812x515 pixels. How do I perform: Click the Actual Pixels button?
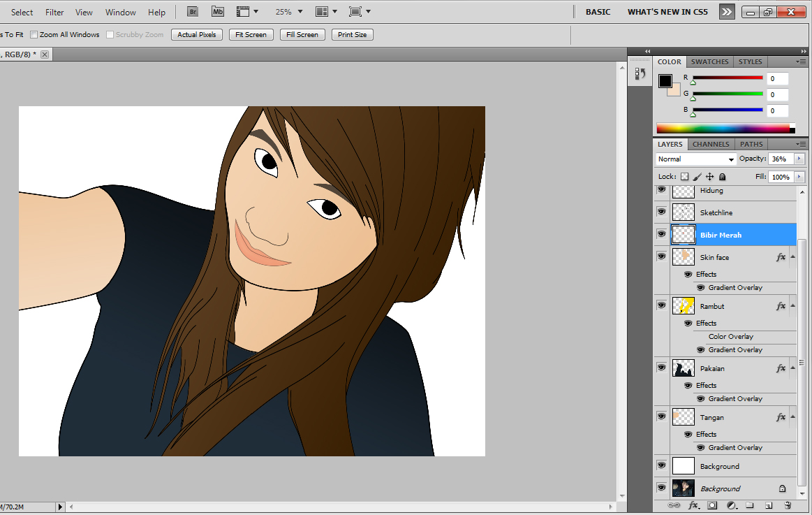pos(197,34)
